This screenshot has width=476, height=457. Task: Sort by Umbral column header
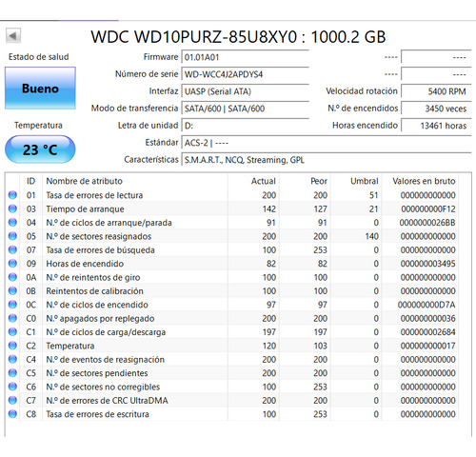coord(356,181)
